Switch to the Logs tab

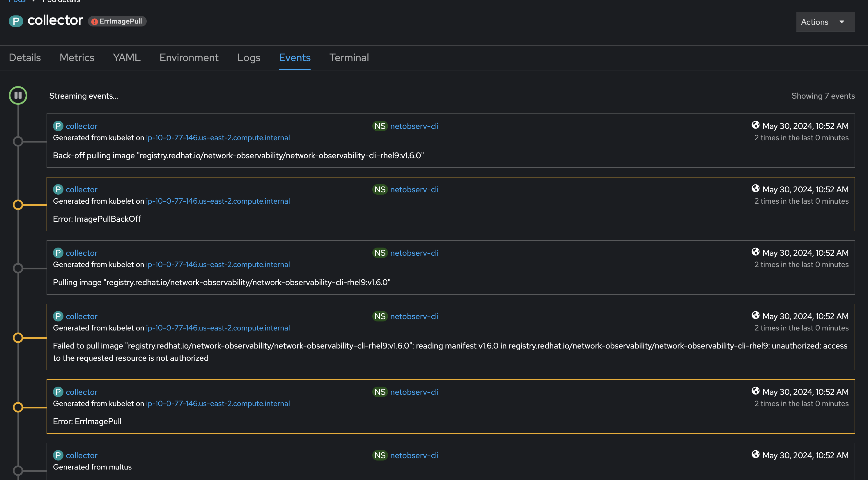click(248, 58)
